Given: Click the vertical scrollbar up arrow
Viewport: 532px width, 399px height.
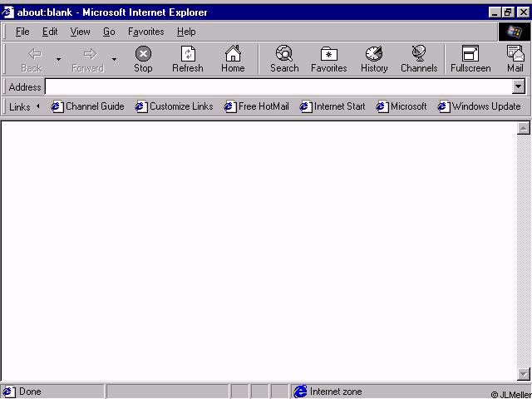Looking at the screenshot, I should pyautogui.click(x=524, y=128).
